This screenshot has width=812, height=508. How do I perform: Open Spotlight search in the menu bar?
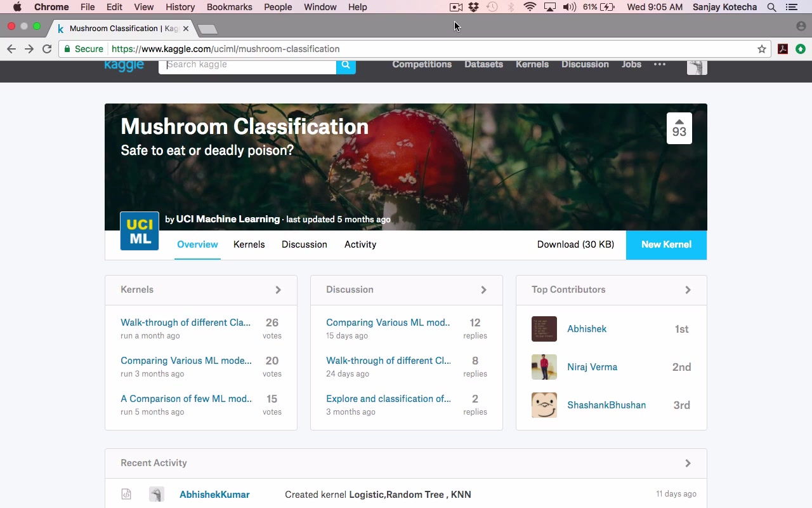[772, 7]
